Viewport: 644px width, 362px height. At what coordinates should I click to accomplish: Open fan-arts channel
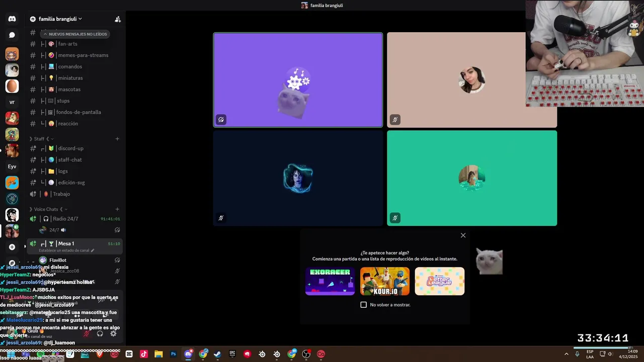pos(74,44)
